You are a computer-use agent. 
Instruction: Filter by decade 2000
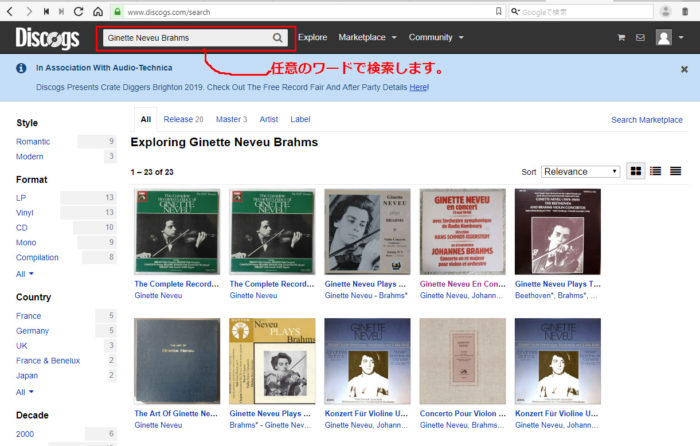25,434
